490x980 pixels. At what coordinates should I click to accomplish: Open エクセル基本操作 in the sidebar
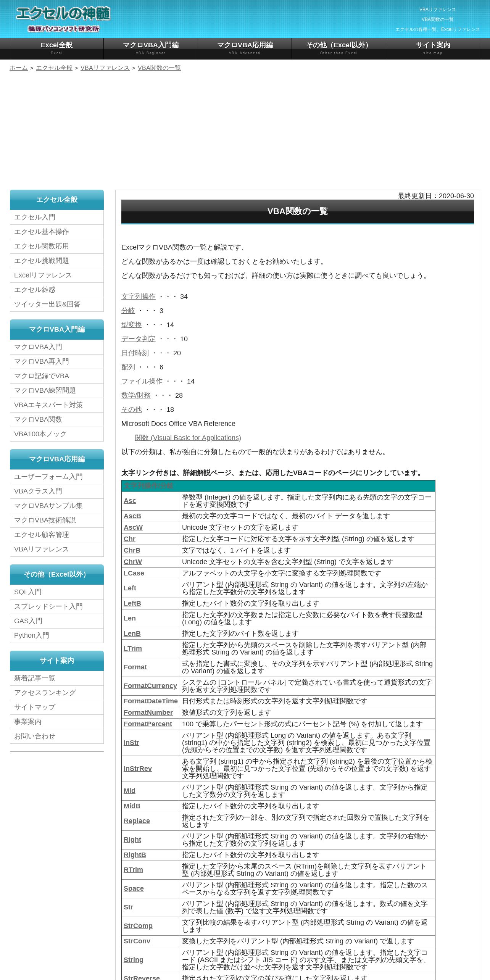point(57,232)
